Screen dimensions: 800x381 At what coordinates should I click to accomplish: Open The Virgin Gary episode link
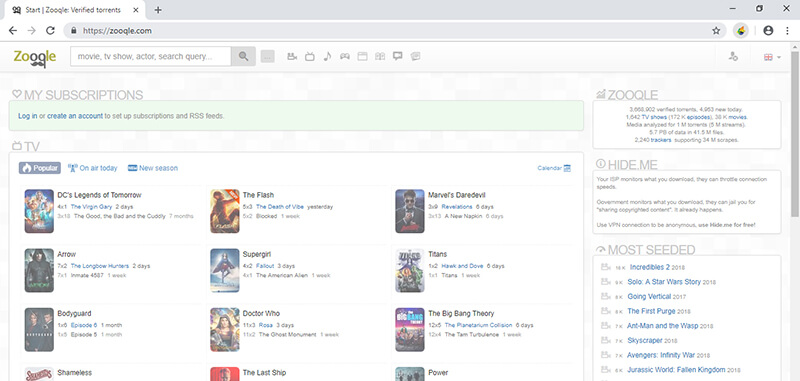[91, 207]
